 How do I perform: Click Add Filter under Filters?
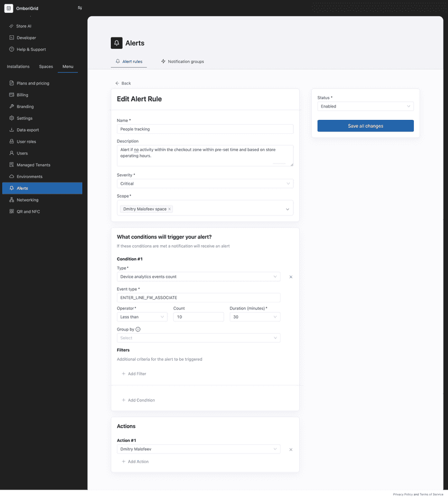click(x=134, y=374)
